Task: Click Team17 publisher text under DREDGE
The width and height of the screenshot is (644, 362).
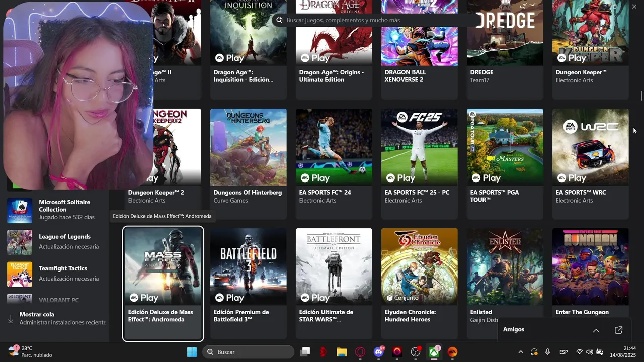Action: (479, 80)
